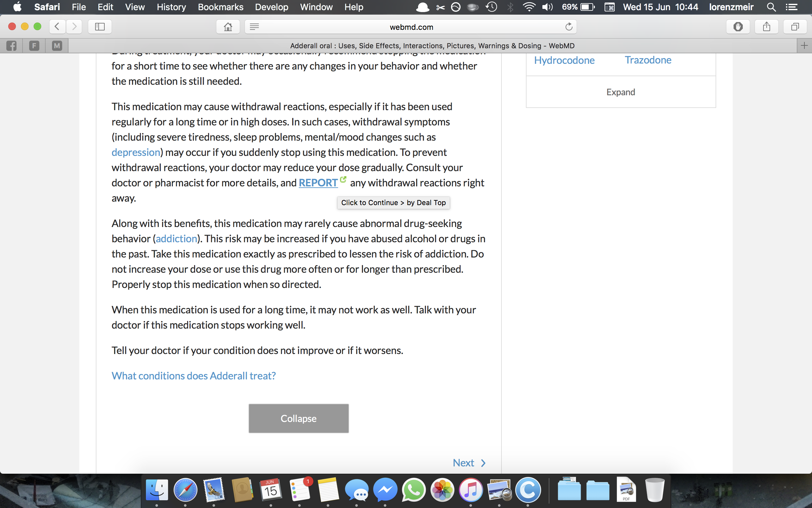Open the Apple menu
The height and width of the screenshot is (508, 812).
[x=17, y=7]
